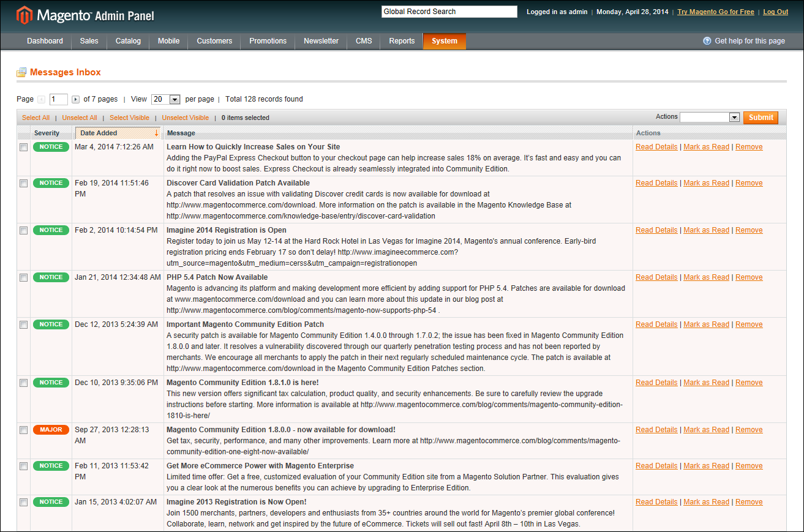This screenshot has width=804, height=532.
Task: Remove the Imagine 2014 Registration message
Action: coord(749,230)
